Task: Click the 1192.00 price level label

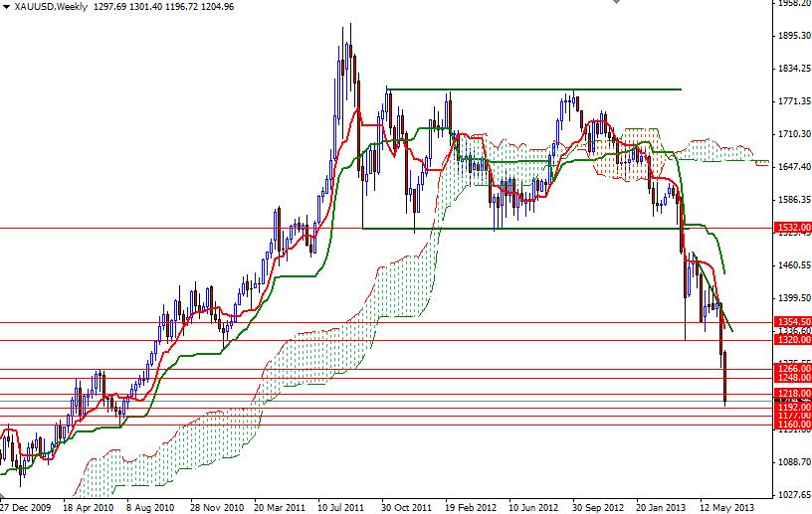Action: 791,408
